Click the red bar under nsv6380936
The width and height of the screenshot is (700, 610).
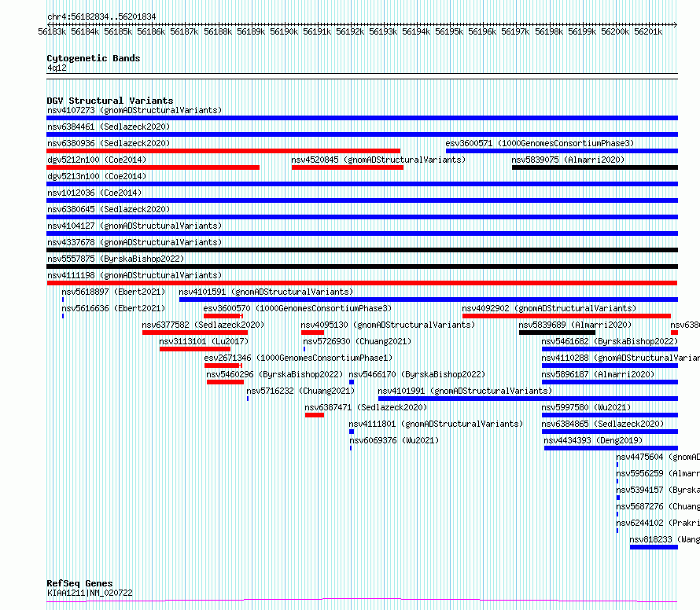223,151
